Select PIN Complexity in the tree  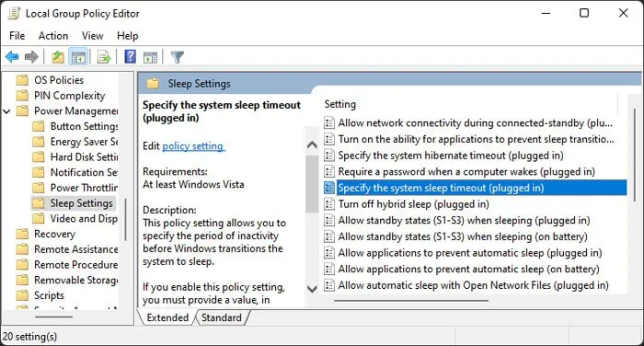click(x=69, y=96)
